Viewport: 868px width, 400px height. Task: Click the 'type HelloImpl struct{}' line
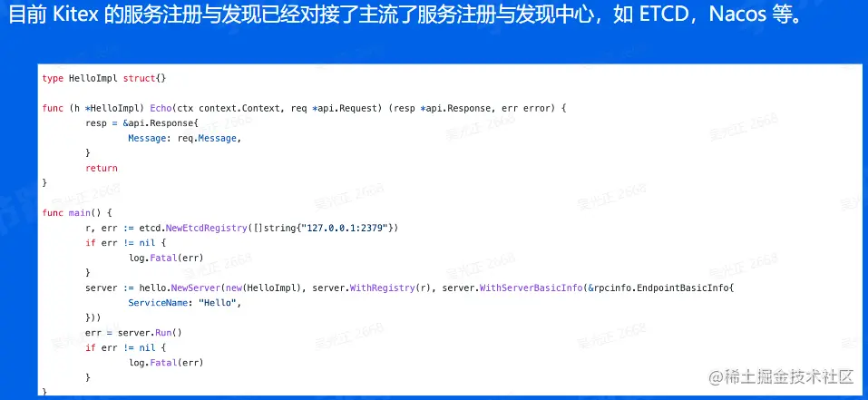coord(104,79)
